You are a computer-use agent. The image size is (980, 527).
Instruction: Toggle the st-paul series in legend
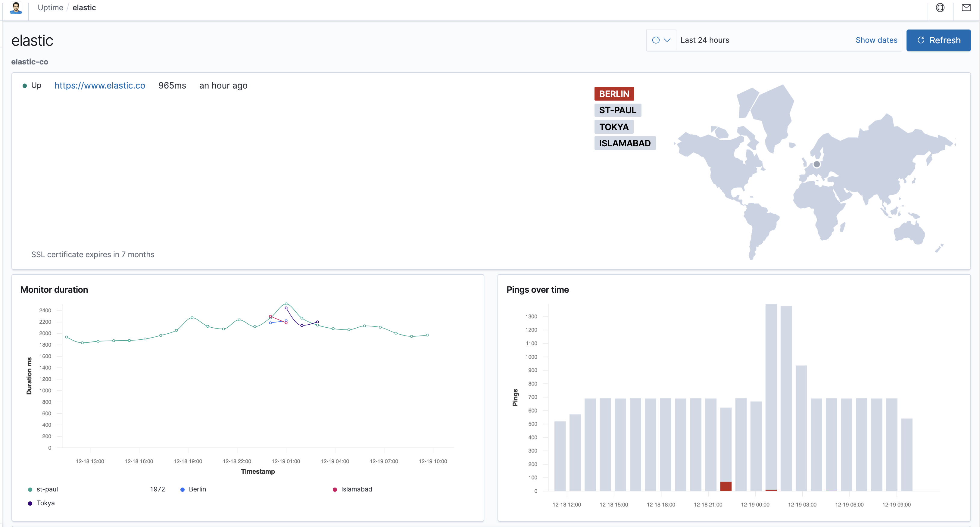tap(47, 489)
